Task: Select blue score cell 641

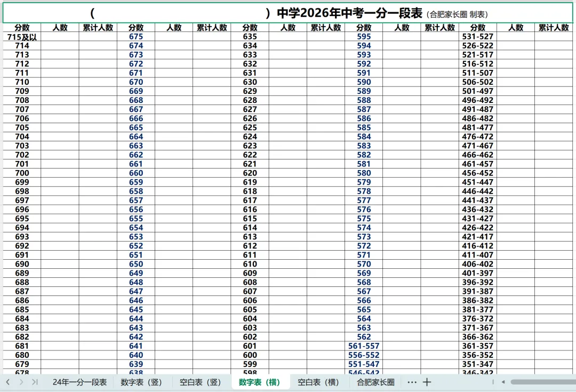Action: pyautogui.click(x=136, y=346)
